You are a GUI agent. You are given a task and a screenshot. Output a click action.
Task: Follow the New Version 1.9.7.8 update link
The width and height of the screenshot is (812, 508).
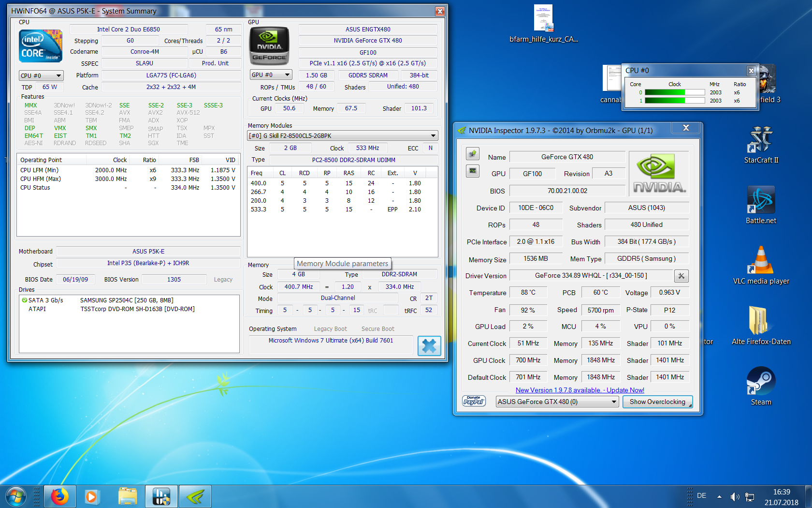580,390
